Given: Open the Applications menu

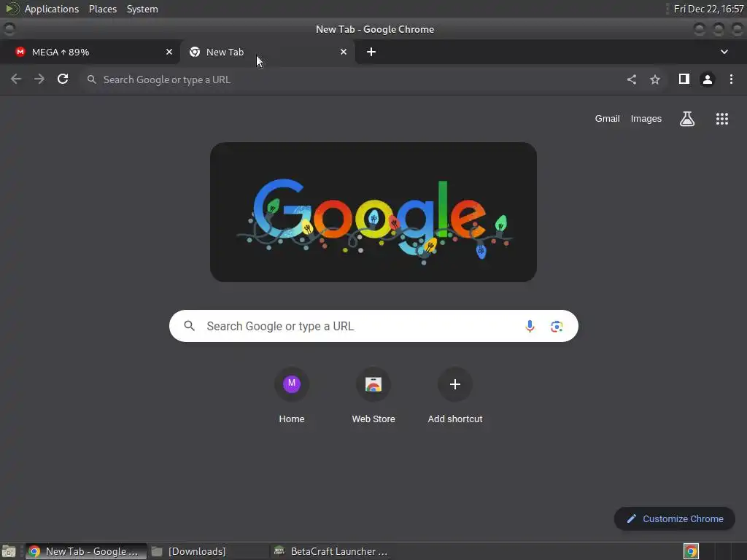Looking at the screenshot, I should (52, 9).
